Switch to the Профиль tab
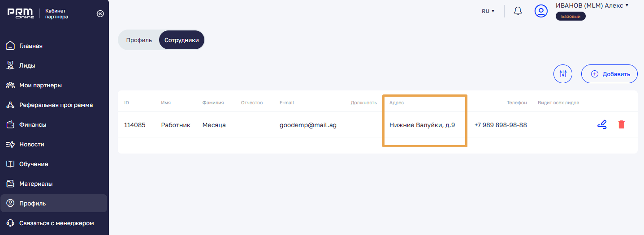Screen dimensions: 644x235 139,40
